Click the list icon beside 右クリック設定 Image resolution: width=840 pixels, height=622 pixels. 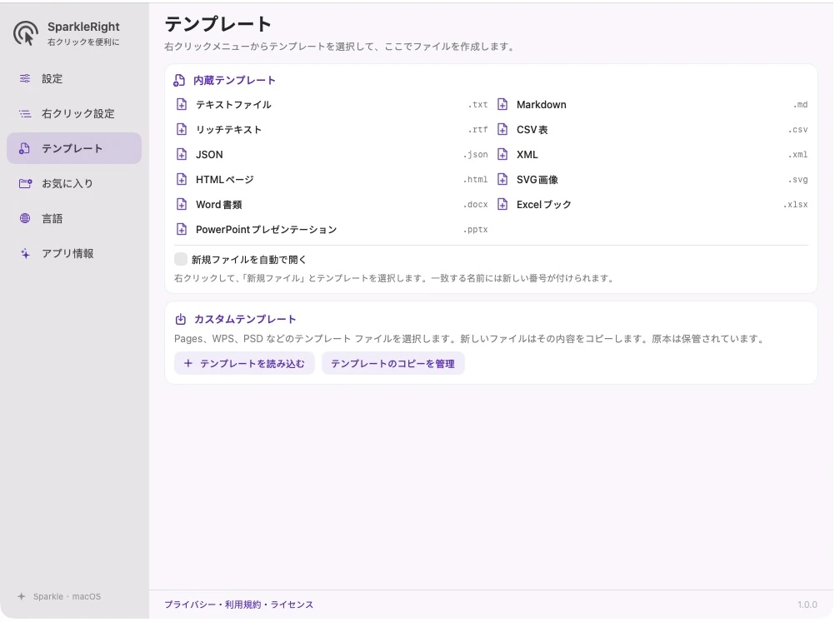pyautogui.click(x=25, y=113)
